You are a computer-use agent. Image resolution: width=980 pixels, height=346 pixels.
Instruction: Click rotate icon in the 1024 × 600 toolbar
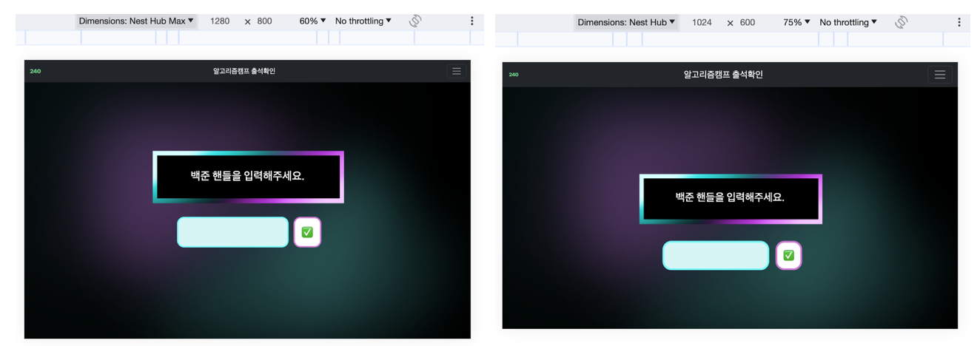point(901,22)
